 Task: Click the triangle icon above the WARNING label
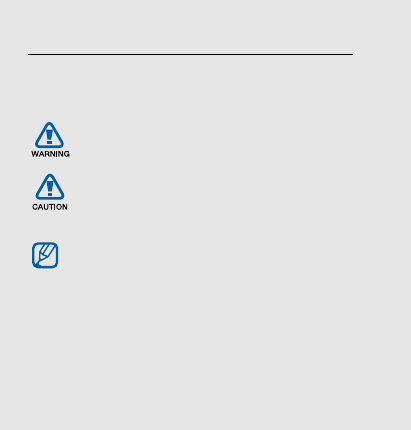(49, 135)
